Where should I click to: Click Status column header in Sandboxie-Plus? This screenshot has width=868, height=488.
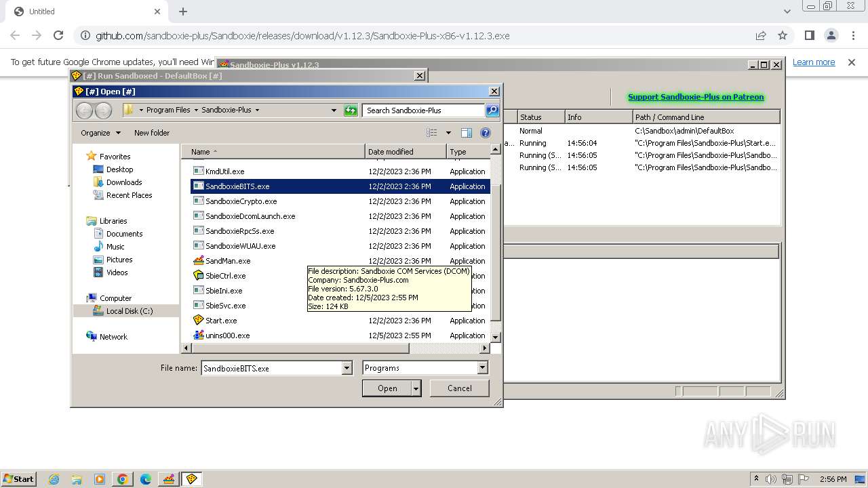point(541,117)
